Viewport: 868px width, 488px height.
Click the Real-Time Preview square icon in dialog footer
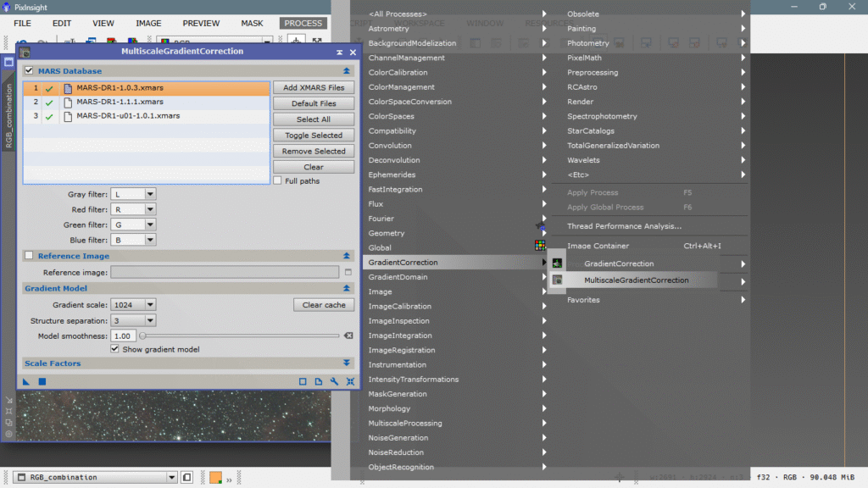[303, 381]
